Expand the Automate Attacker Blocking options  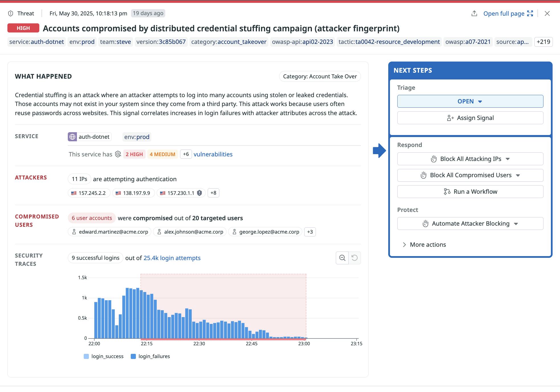[x=516, y=224]
